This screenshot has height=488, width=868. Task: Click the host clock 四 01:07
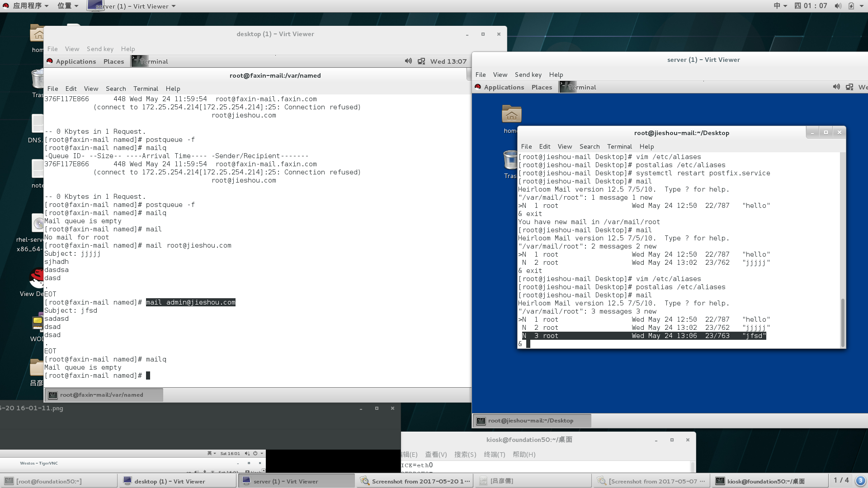pyautogui.click(x=811, y=6)
